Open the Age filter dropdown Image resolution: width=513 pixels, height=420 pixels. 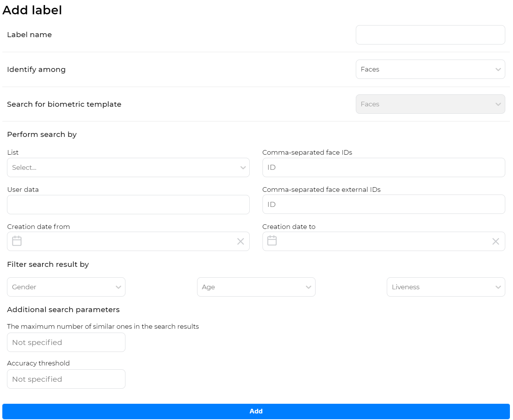256,287
